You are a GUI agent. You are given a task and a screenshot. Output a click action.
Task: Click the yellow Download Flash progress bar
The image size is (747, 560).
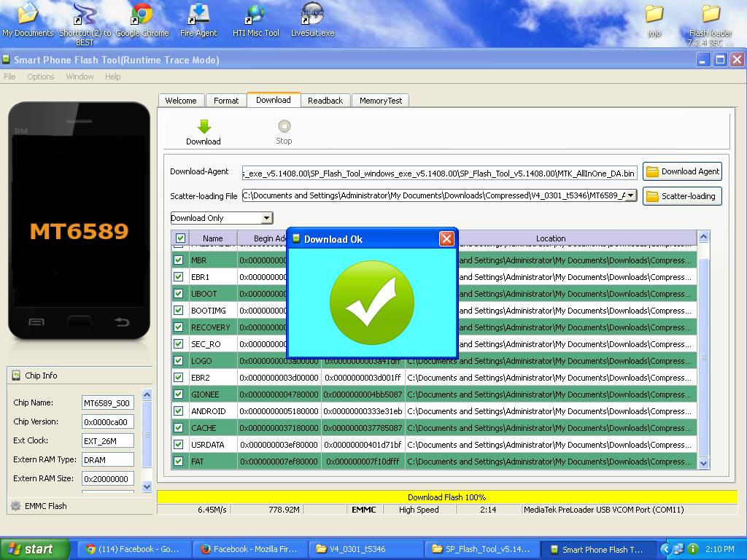[x=446, y=497]
